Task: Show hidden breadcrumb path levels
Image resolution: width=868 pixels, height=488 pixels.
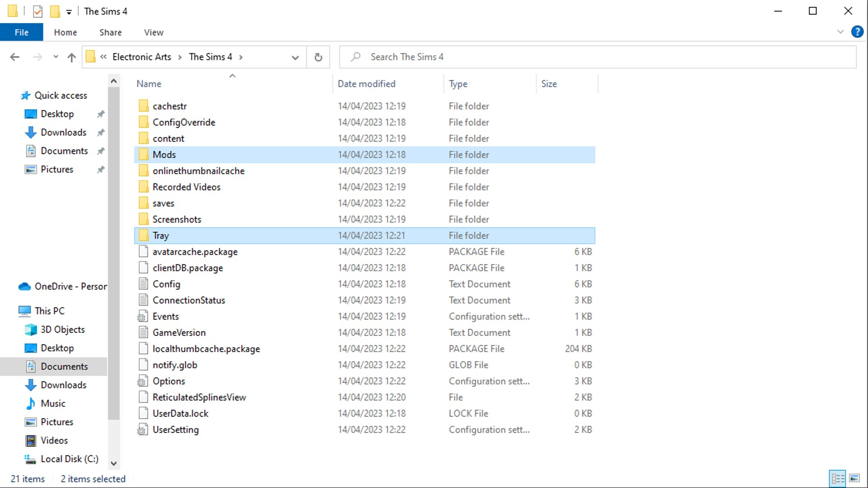Action: click(103, 57)
